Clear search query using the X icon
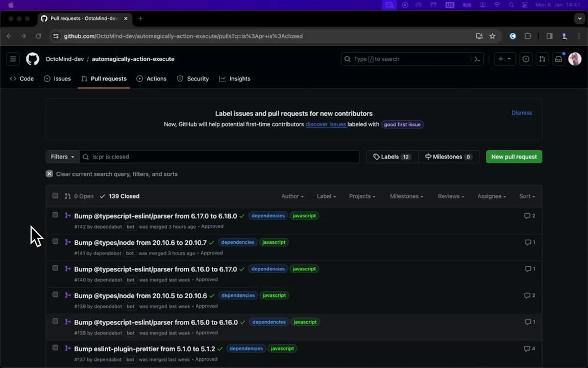 point(49,174)
